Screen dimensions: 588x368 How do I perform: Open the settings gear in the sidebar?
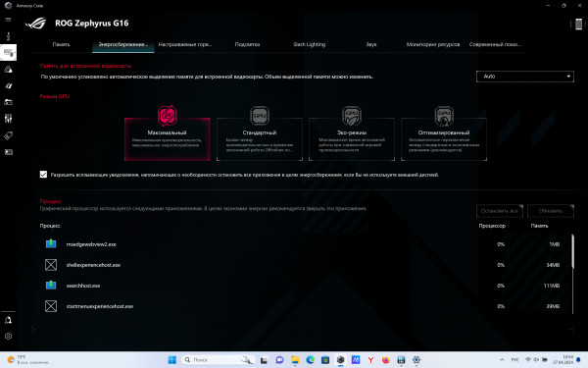point(8,337)
